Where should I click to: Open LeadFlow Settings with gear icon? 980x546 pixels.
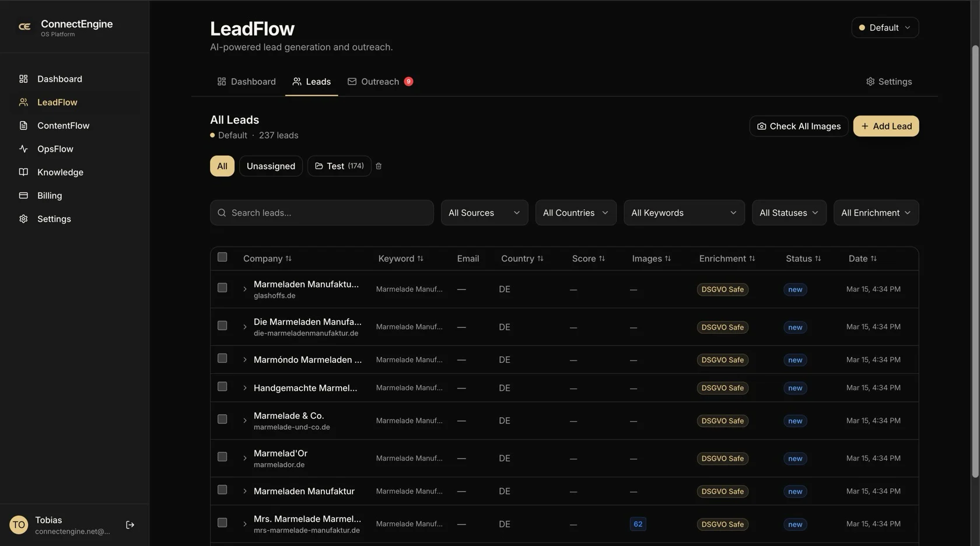888,82
